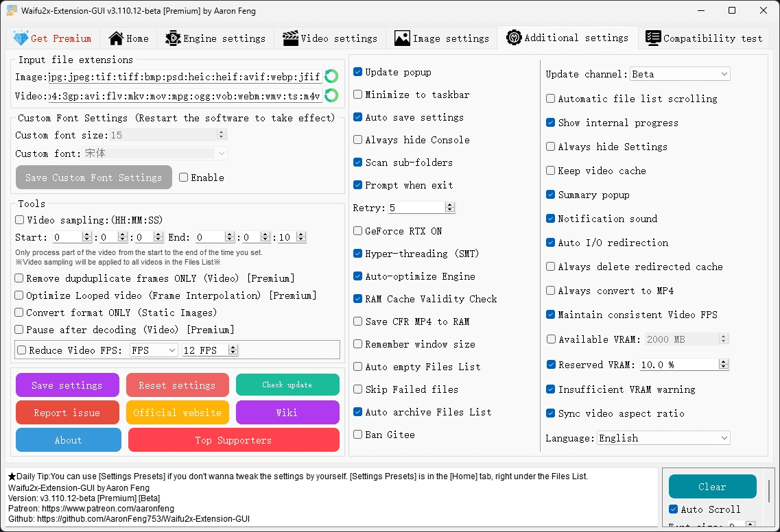The image size is (780, 532).
Task: Uncheck Hyper-threading (SMT)
Action: click(x=357, y=254)
